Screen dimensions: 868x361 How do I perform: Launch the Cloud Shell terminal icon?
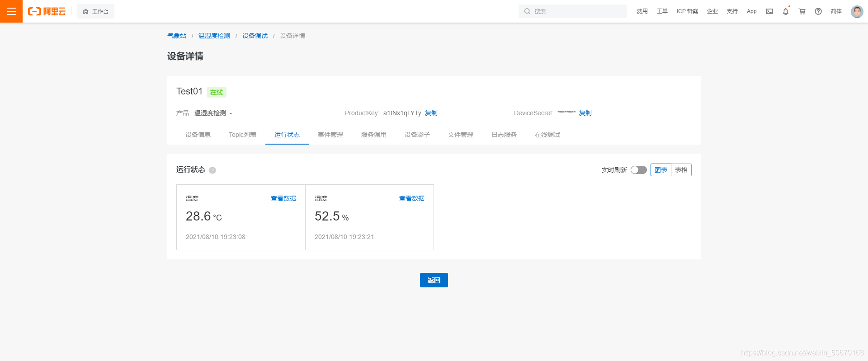(x=769, y=11)
